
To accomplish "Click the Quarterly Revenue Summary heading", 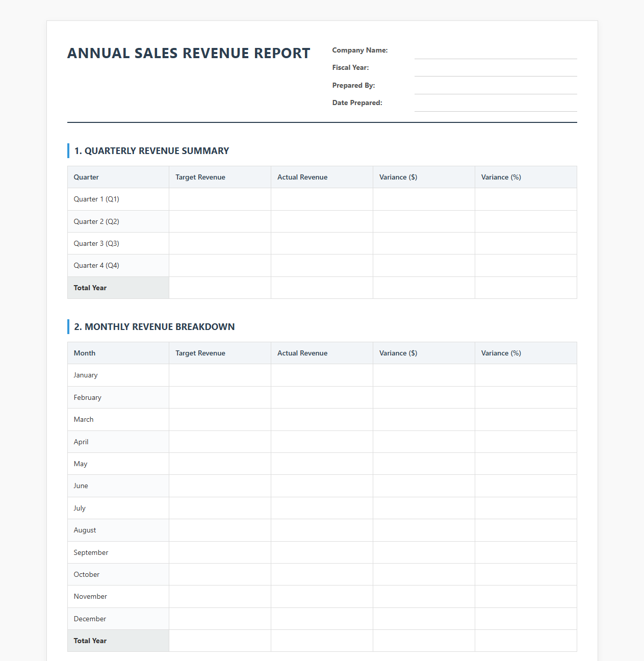I will [x=152, y=151].
